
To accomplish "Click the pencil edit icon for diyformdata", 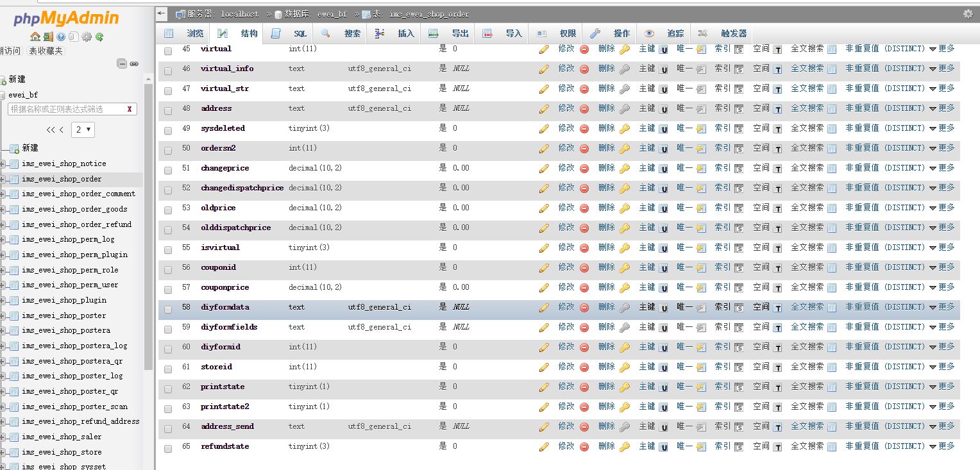I will pyautogui.click(x=544, y=307).
